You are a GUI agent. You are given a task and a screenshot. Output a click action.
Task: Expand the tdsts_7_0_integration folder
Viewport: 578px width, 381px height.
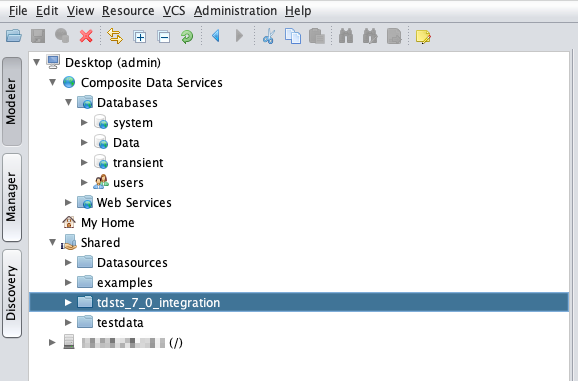[x=68, y=303]
